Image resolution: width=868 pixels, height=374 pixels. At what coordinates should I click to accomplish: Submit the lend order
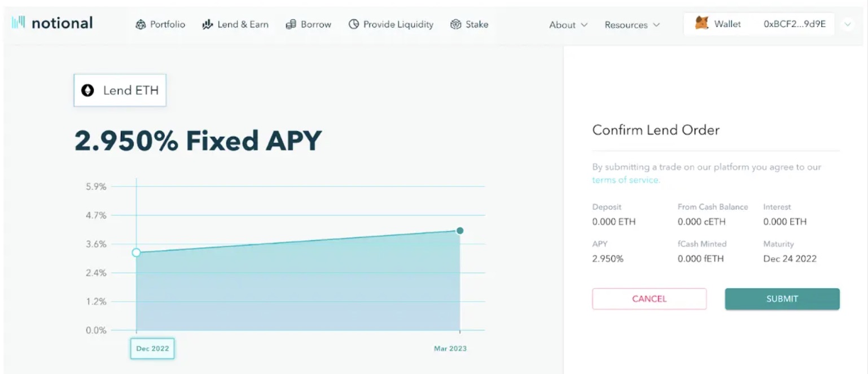(x=782, y=299)
